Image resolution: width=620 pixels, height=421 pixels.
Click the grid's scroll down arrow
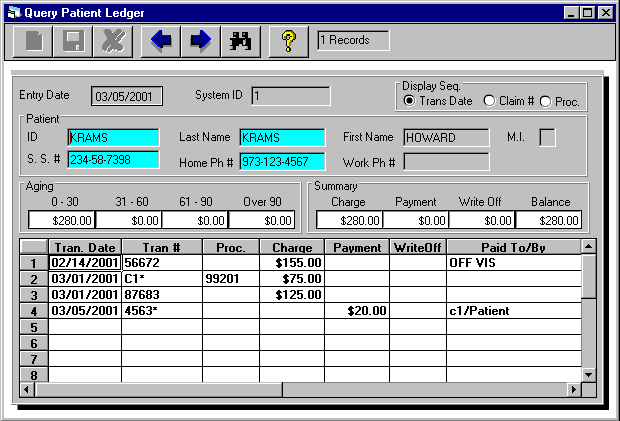pyautogui.click(x=588, y=374)
